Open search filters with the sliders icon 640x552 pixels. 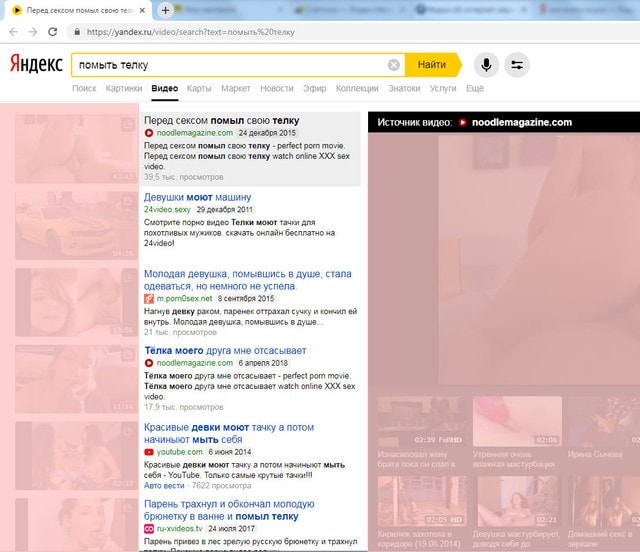click(x=517, y=65)
